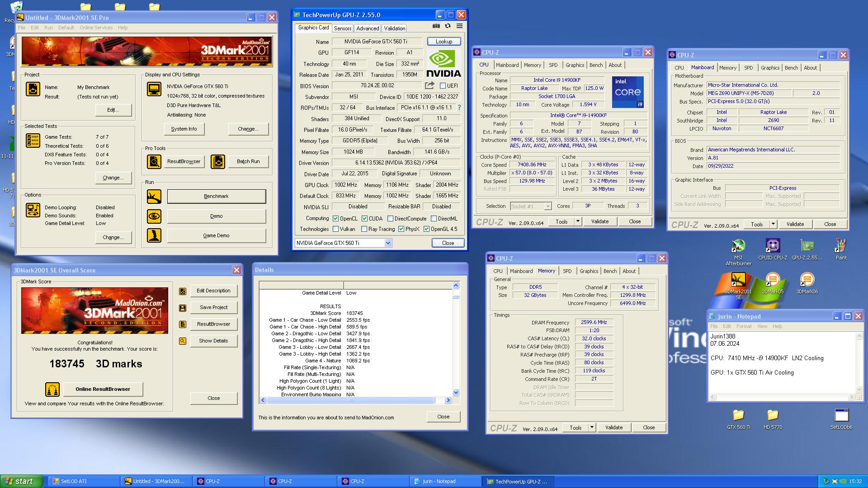
Task: Click Details scroll down arrow
Action: coord(456,393)
